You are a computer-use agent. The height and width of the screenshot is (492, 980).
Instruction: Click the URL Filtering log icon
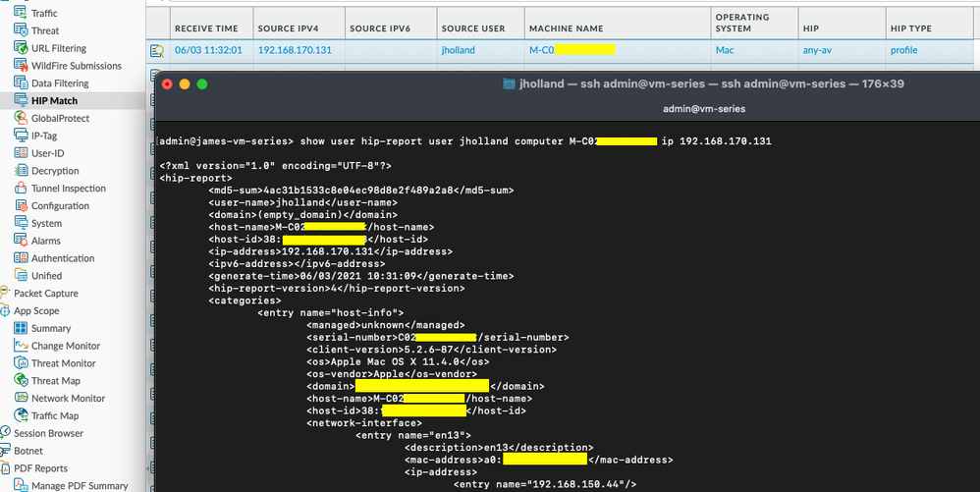point(23,48)
